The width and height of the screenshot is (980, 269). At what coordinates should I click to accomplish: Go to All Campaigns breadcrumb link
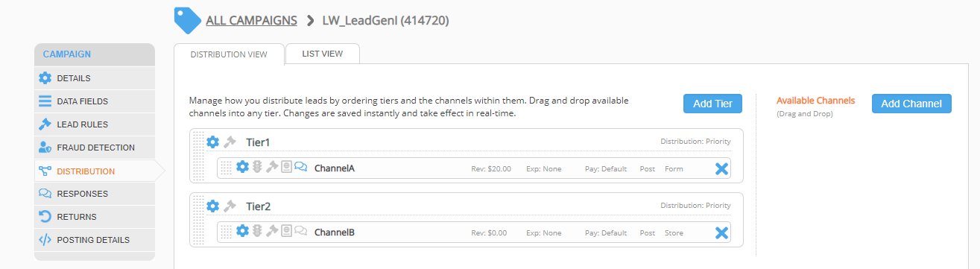click(x=251, y=20)
